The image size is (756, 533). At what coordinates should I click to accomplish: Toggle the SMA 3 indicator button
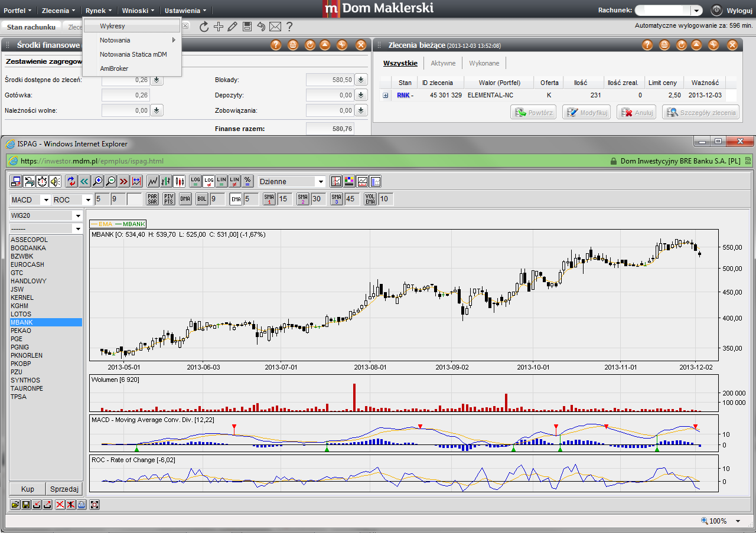pyautogui.click(x=337, y=199)
